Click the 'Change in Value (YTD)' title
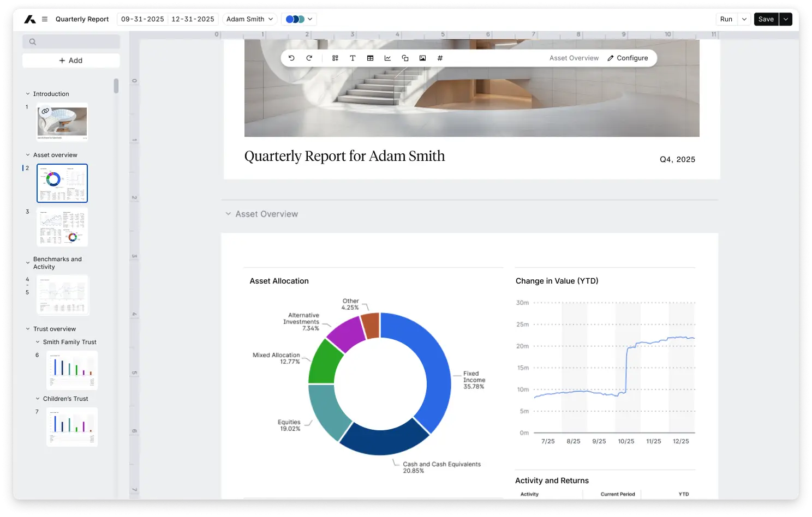Viewport: 812px width, 517px height. (x=557, y=281)
